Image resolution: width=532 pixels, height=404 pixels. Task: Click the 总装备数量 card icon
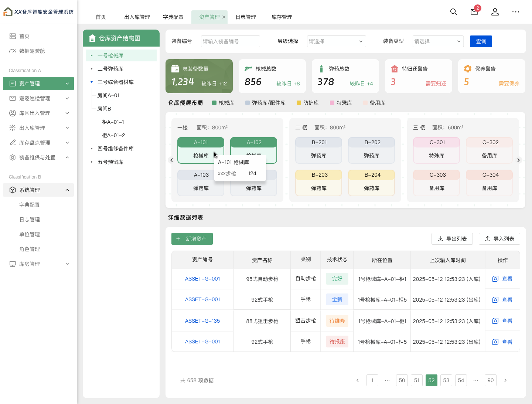[175, 69]
